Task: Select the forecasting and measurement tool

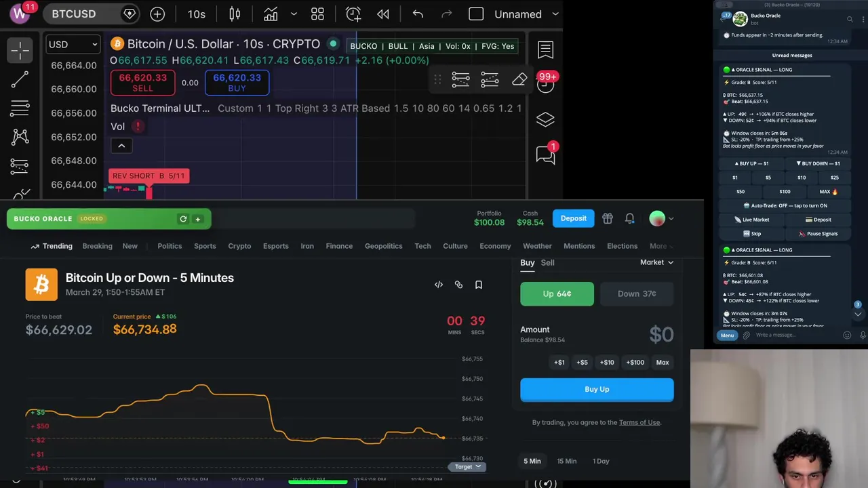Action: coord(20,165)
